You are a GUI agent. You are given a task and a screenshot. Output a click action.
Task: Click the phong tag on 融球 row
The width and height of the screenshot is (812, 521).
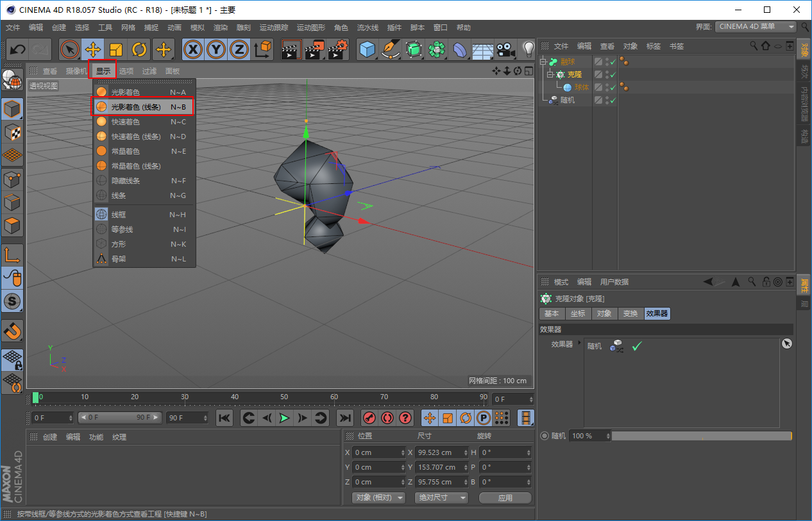[x=623, y=62]
